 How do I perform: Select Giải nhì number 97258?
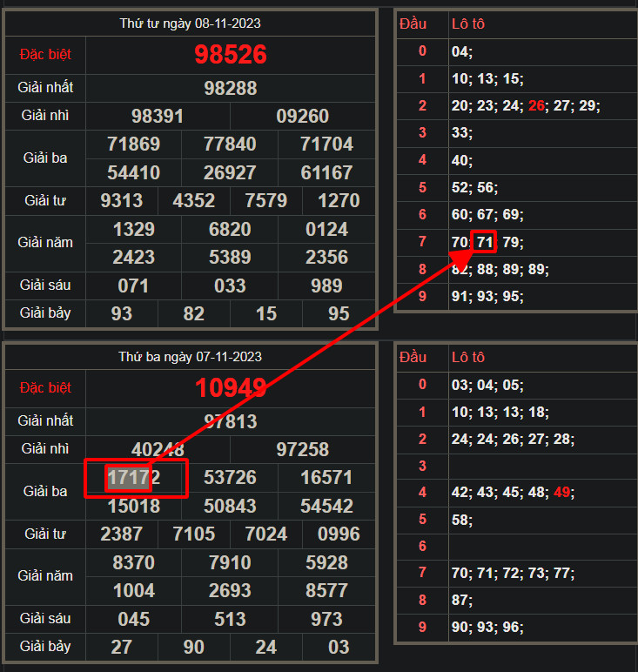coord(302,449)
